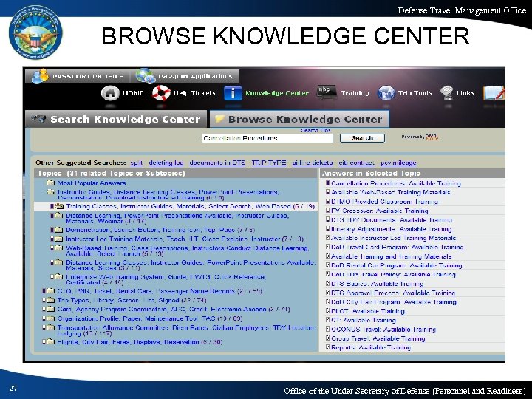Switch to Browse Knowledge Center tab
This screenshot has width=532, height=399.
(x=299, y=119)
